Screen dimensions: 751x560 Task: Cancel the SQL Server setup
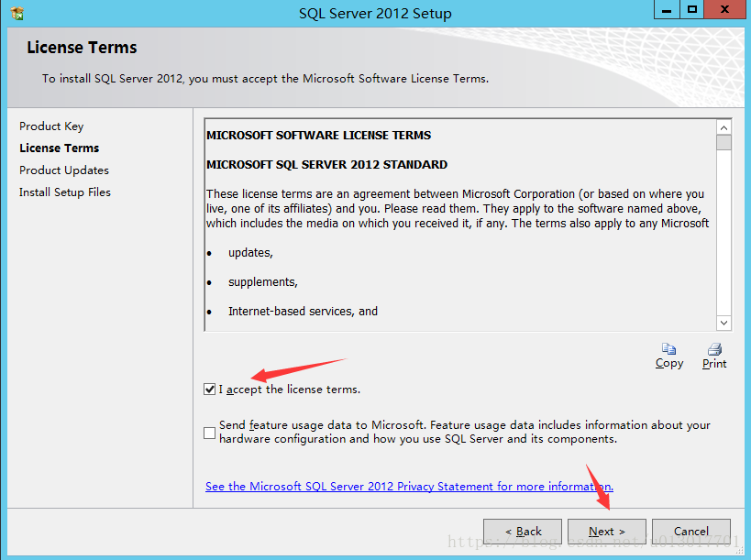click(x=691, y=532)
